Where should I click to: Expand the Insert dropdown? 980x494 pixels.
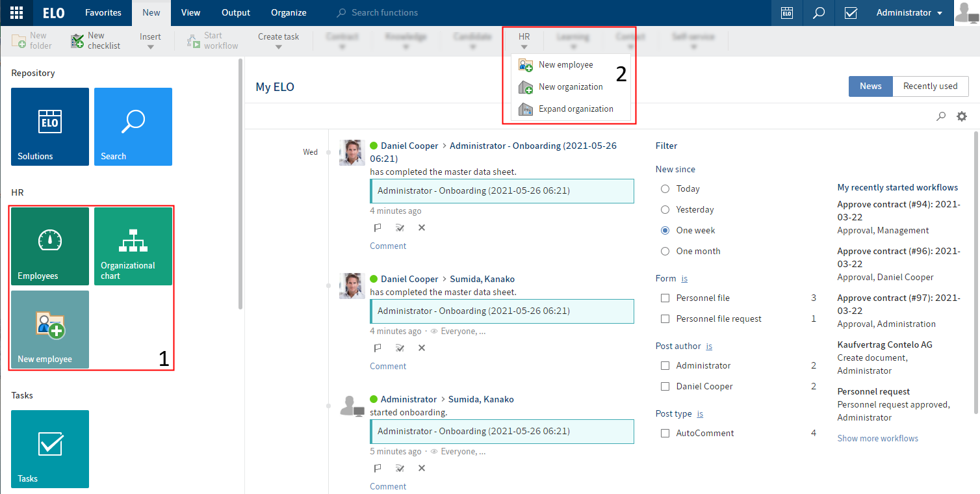pos(150,41)
